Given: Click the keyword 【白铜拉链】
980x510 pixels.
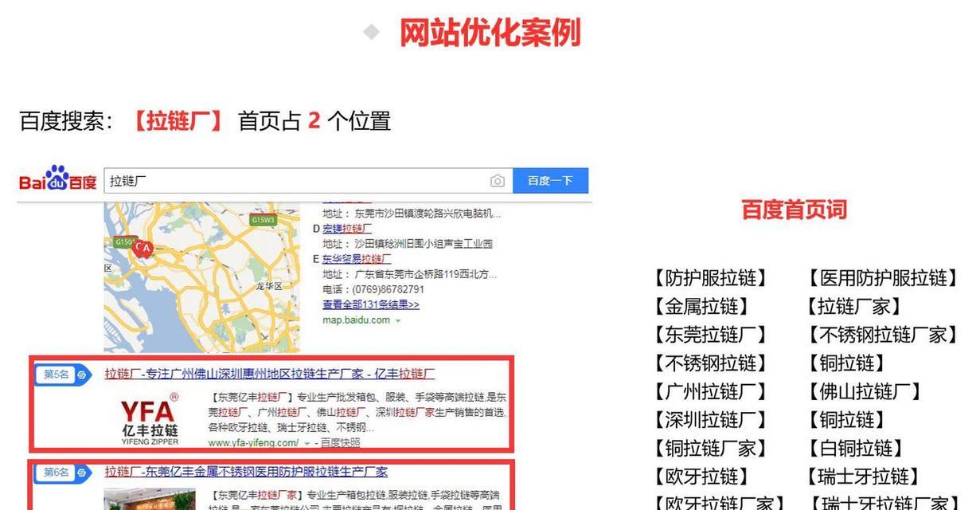Looking at the screenshot, I should tap(856, 449).
